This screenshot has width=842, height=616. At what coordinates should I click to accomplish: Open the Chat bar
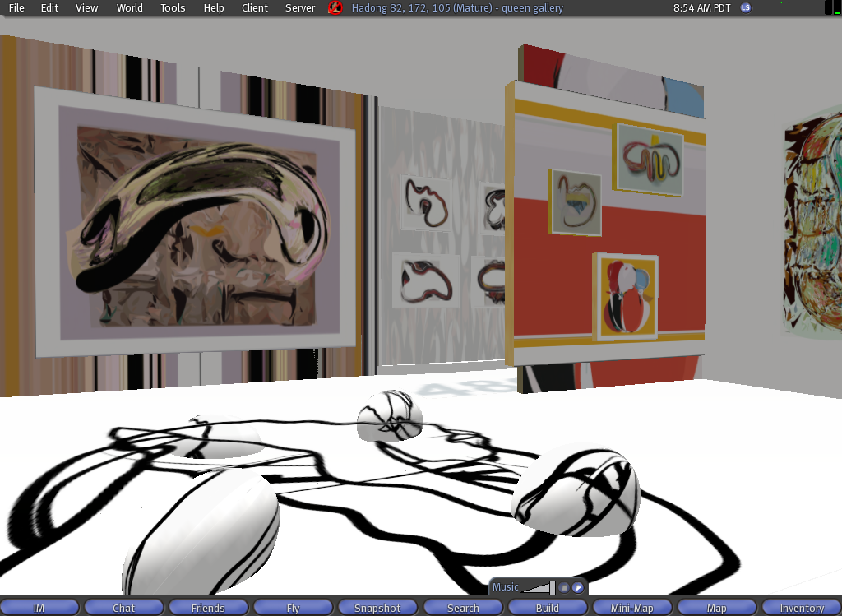click(123, 608)
